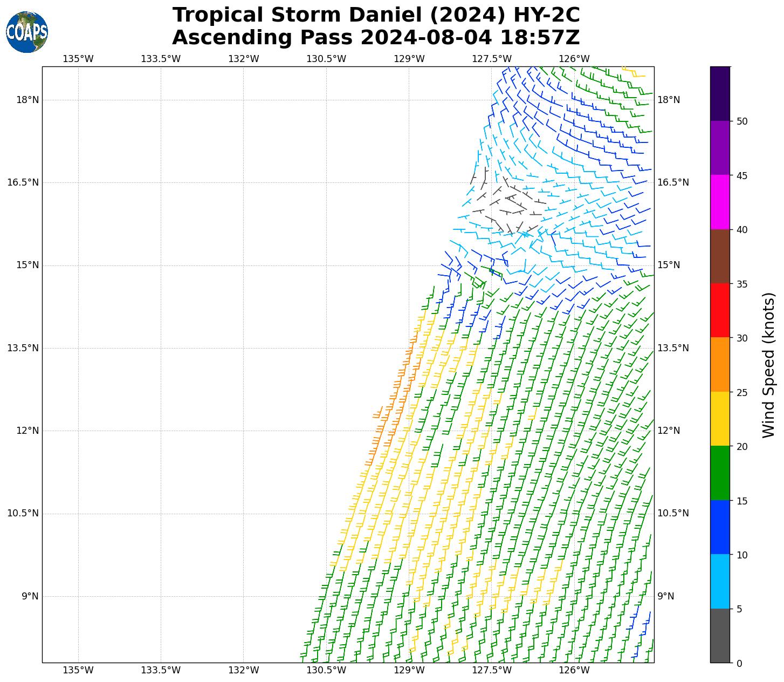
Task: Select the orange 25-30 knots color band
Action: point(719,365)
